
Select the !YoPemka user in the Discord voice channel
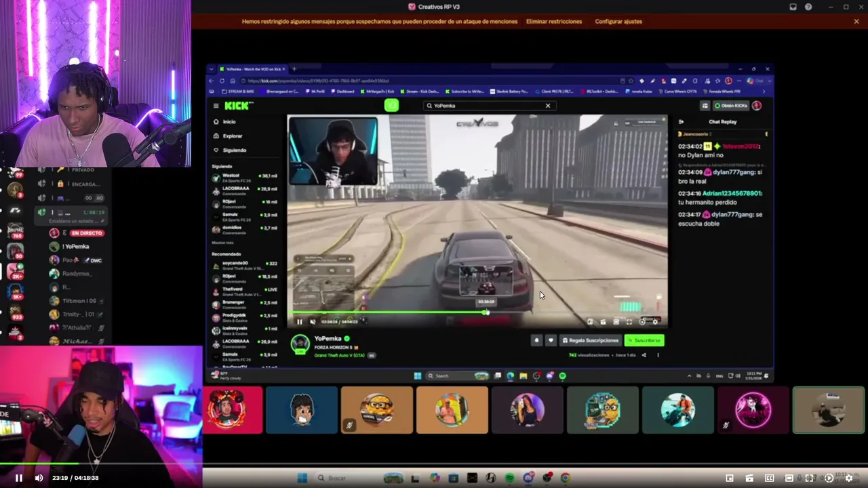(x=69, y=247)
